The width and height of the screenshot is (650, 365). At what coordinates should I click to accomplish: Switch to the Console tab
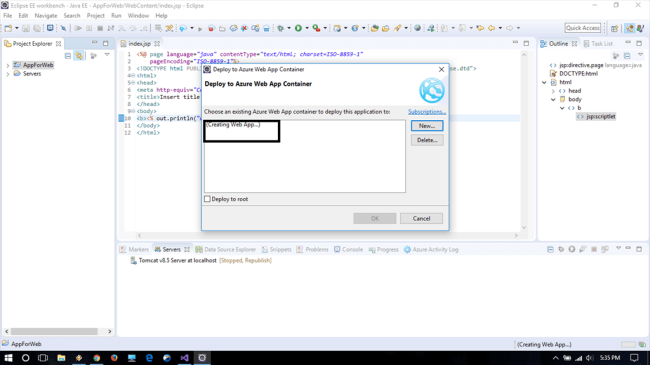(x=348, y=249)
